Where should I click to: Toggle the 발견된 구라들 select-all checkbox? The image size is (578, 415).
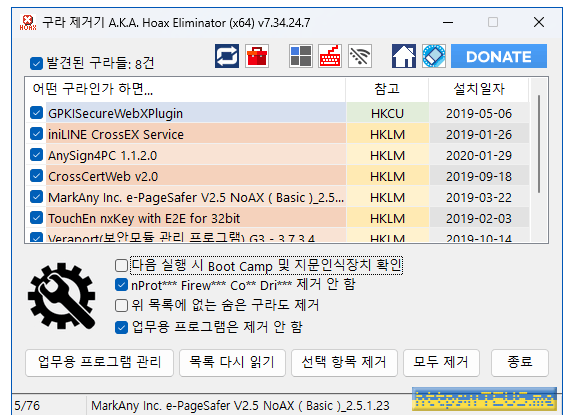(36, 63)
